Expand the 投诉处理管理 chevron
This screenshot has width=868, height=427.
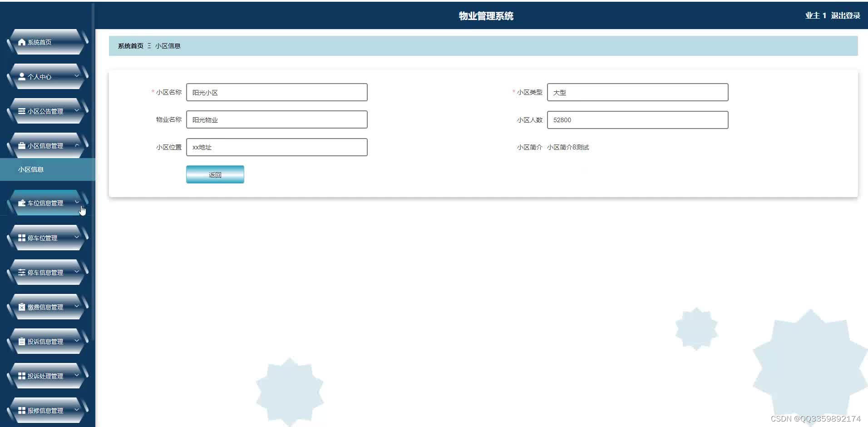tap(77, 375)
